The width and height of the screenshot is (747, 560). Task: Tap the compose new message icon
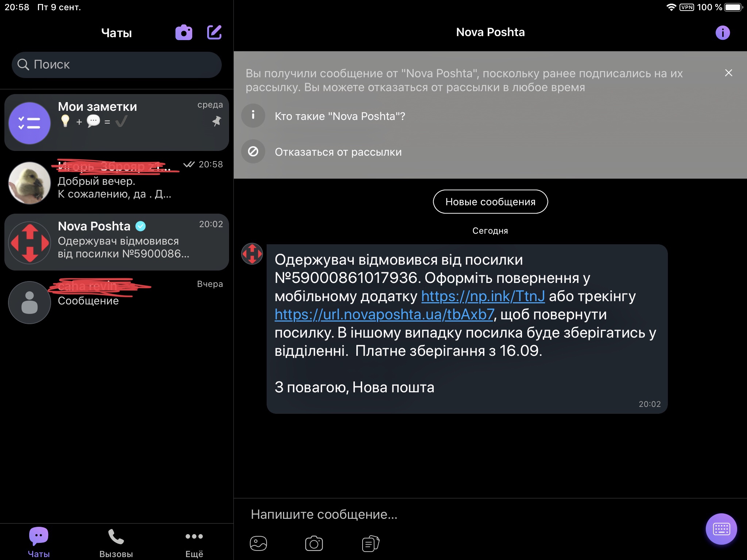pyautogui.click(x=214, y=32)
